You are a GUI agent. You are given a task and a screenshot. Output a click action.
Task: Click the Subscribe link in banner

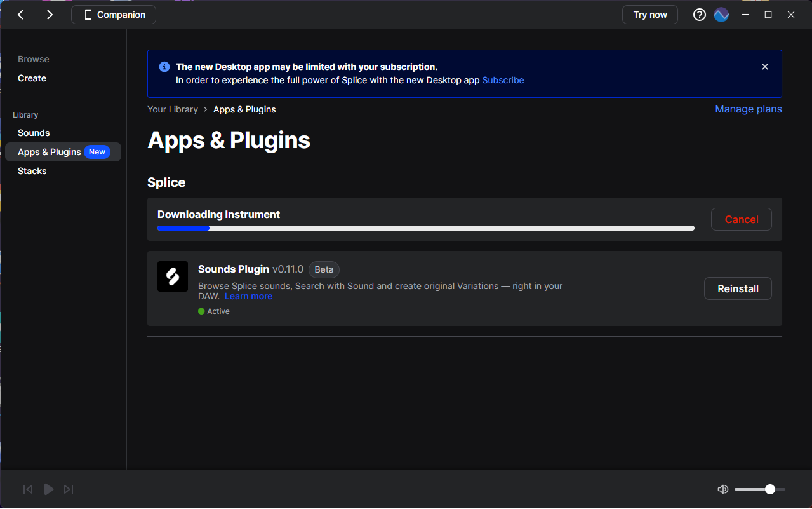pos(503,80)
